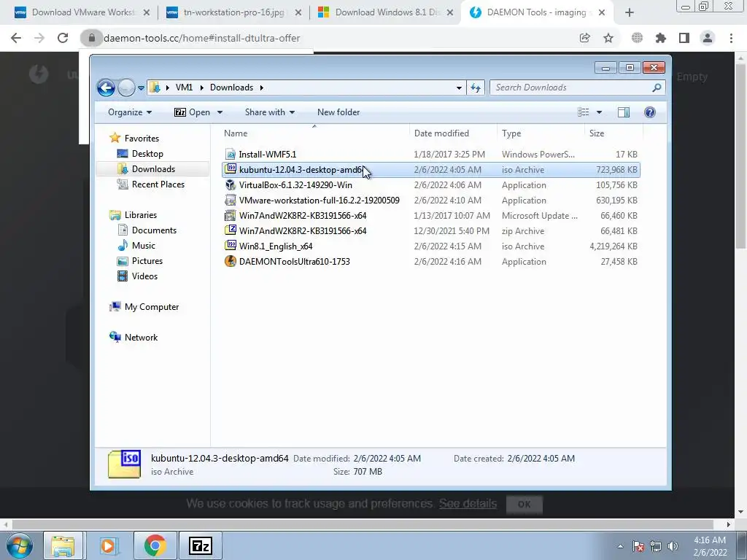Click Open with 7z button
The width and height of the screenshot is (747, 560).
point(192,112)
